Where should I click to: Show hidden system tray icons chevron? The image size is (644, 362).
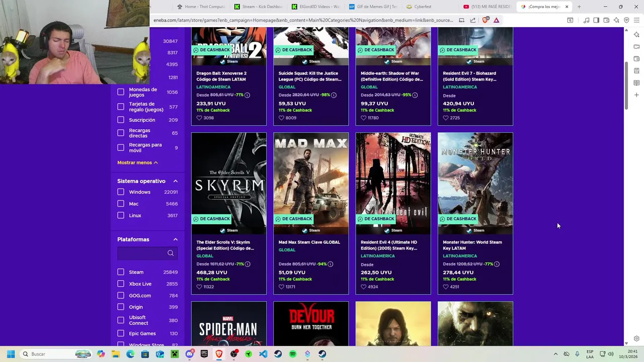coord(555,354)
